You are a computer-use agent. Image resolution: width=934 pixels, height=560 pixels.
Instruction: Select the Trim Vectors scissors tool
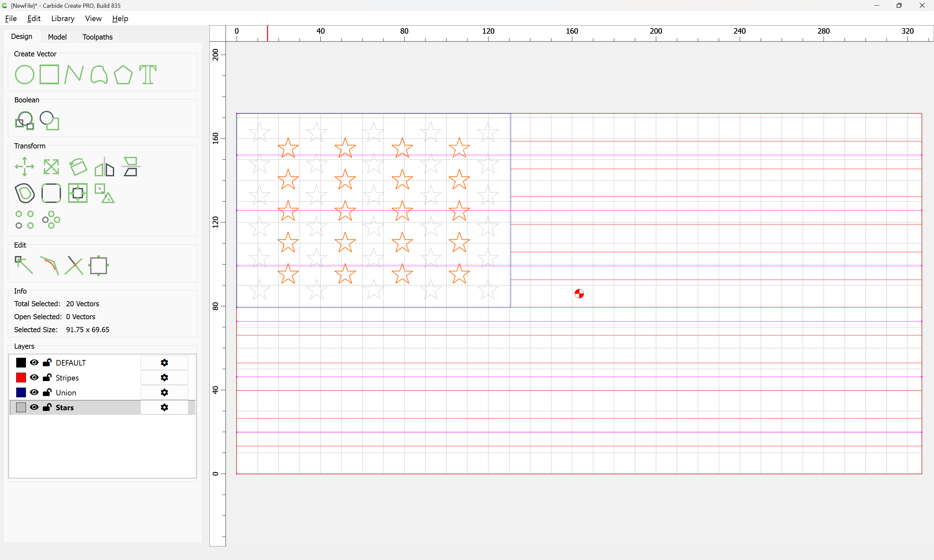(x=74, y=265)
